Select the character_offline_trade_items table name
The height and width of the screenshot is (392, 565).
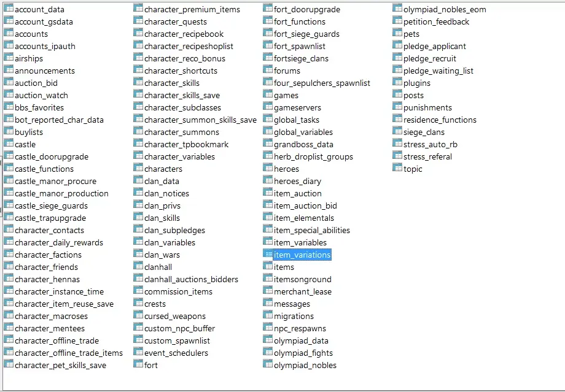69,353
